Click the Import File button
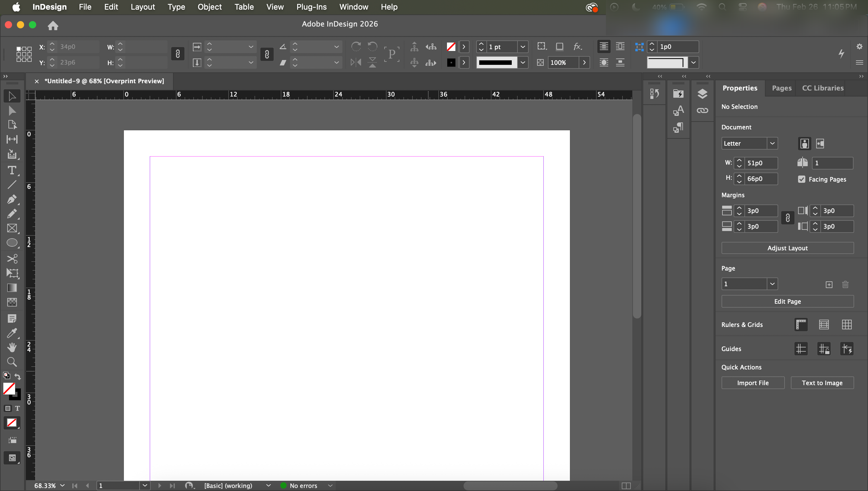 coord(753,383)
